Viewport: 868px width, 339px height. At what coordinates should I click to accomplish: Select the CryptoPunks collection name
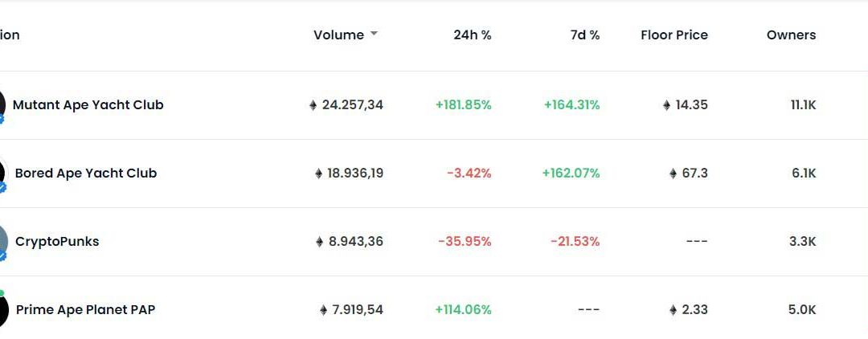coord(57,242)
